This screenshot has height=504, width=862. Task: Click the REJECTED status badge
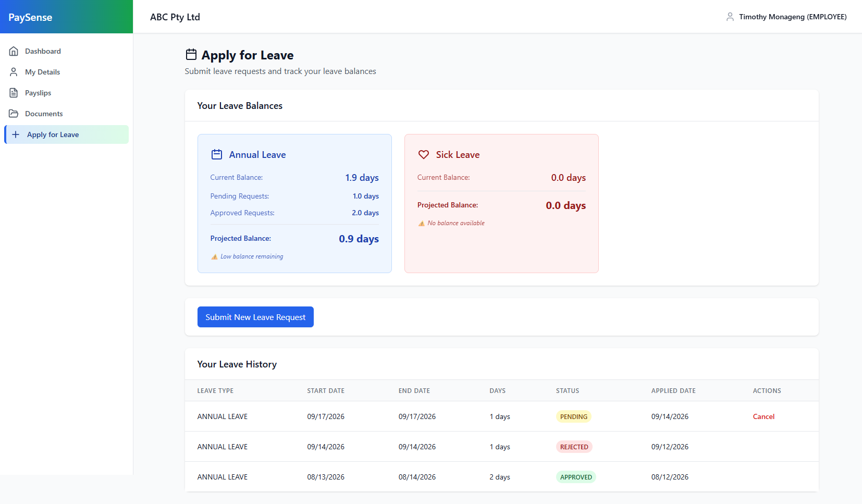click(x=574, y=447)
